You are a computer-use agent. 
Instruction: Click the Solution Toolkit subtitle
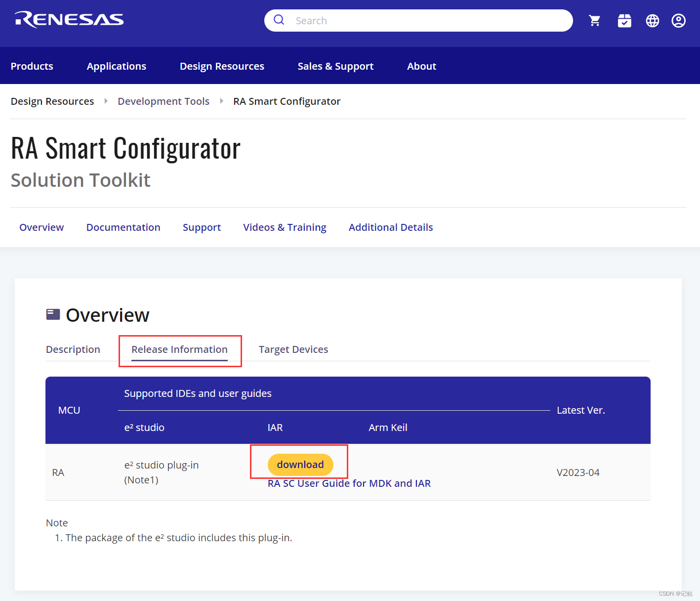click(81, 180)
